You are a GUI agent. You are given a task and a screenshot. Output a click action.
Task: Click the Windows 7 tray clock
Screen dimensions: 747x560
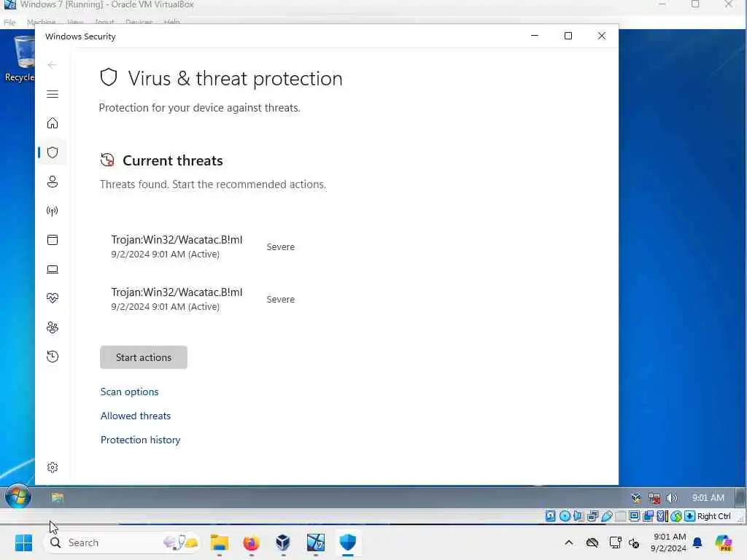click(708, 497)
